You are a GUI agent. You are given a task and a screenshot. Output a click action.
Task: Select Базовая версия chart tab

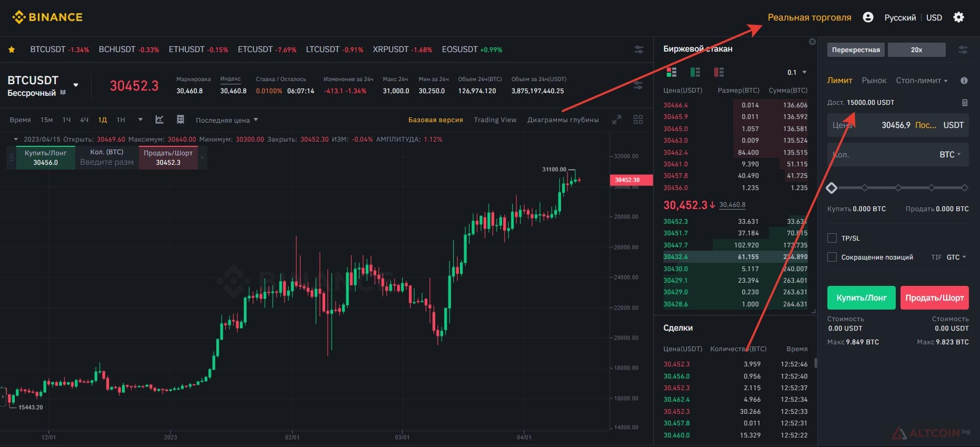tap(436, 120)
